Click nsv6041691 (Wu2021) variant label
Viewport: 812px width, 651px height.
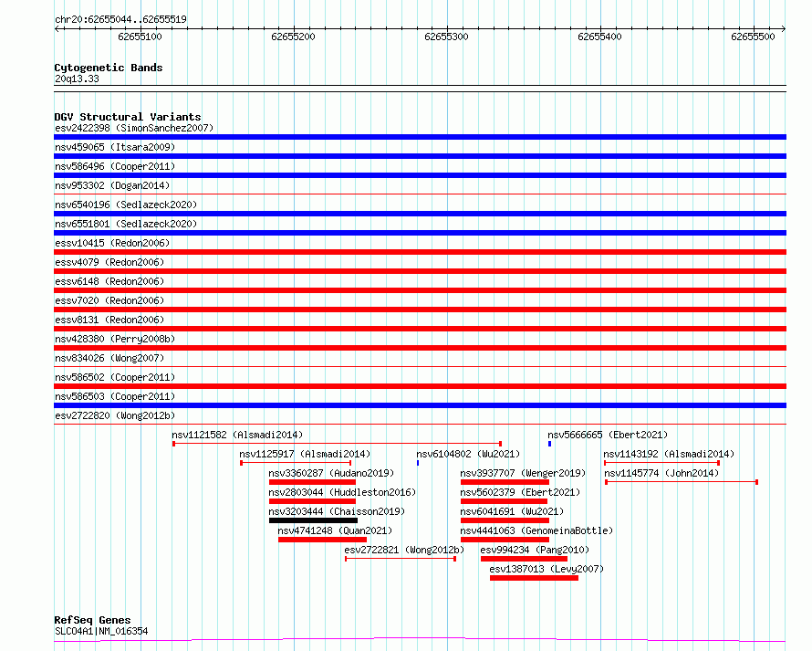click(512, 511)
